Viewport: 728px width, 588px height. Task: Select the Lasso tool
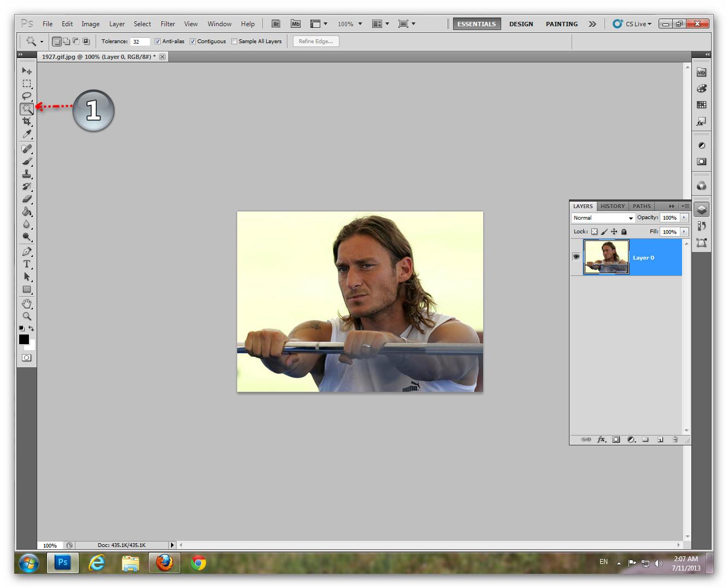[x=26, y=96]
